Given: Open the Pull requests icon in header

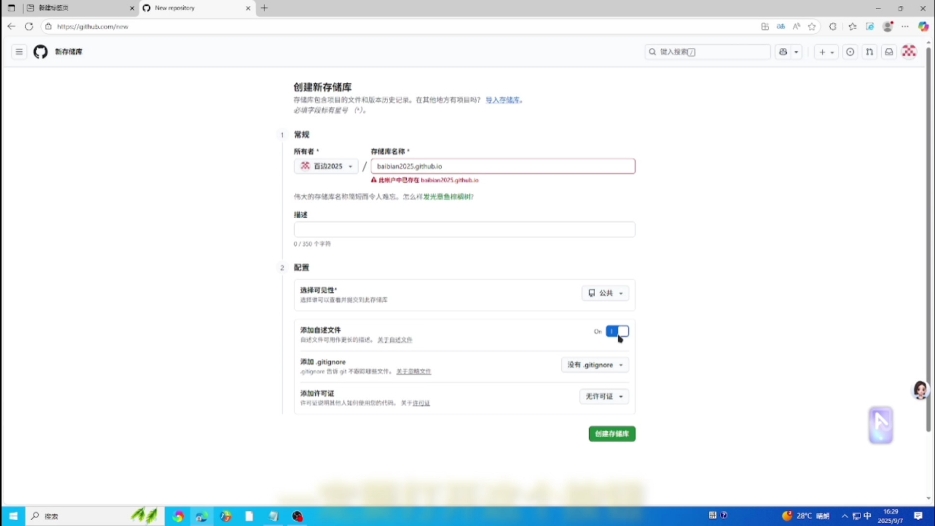Looking at the screenshot, I should point(869,52).
